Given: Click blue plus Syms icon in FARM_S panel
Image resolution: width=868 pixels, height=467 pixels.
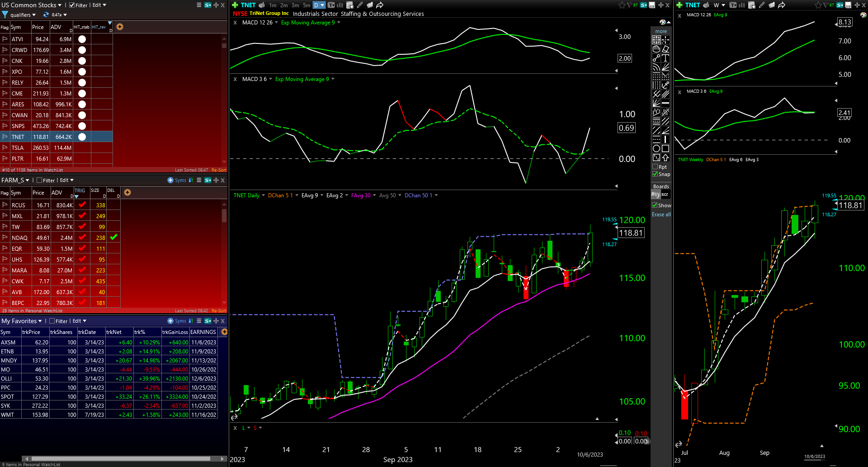Looking at the screenshot, I should [170, 180].
